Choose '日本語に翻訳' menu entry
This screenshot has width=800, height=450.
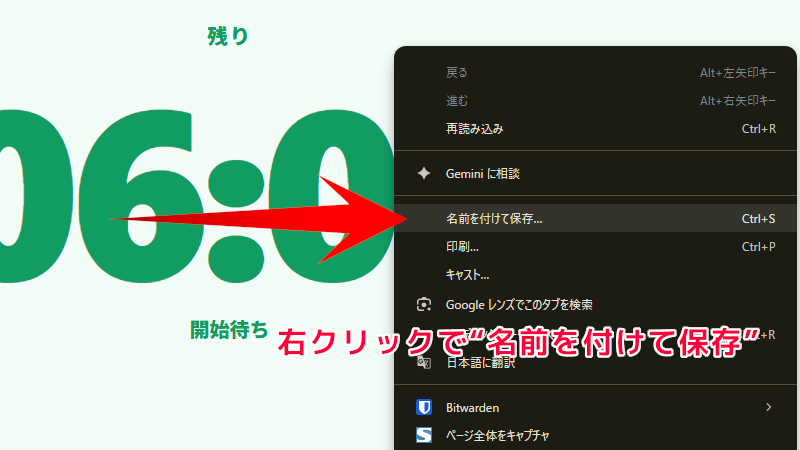[x=595, y=363]
